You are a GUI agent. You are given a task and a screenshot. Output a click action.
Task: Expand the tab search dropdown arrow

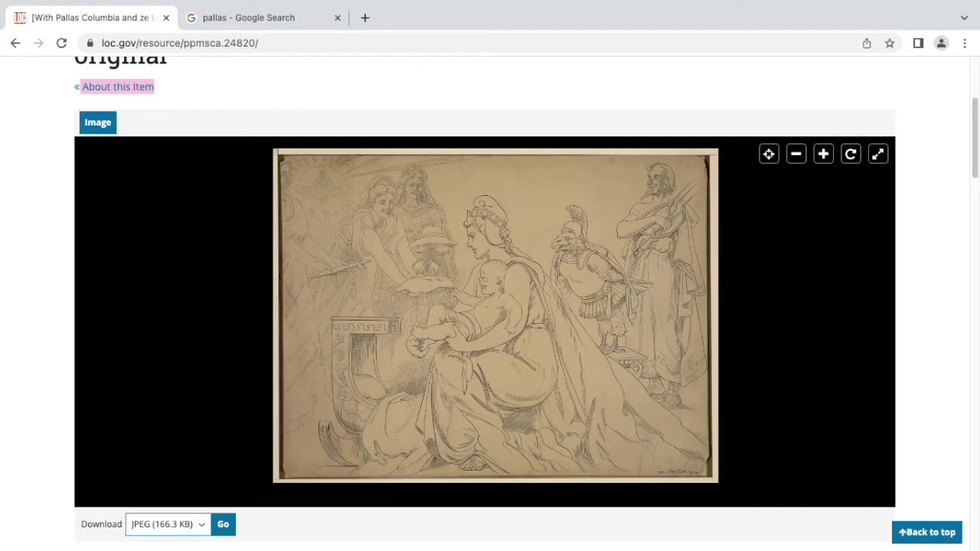pos(964,18)
